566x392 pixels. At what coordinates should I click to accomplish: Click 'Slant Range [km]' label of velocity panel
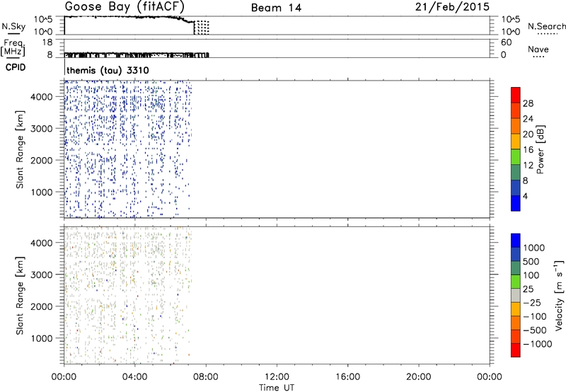click(20, 296)
